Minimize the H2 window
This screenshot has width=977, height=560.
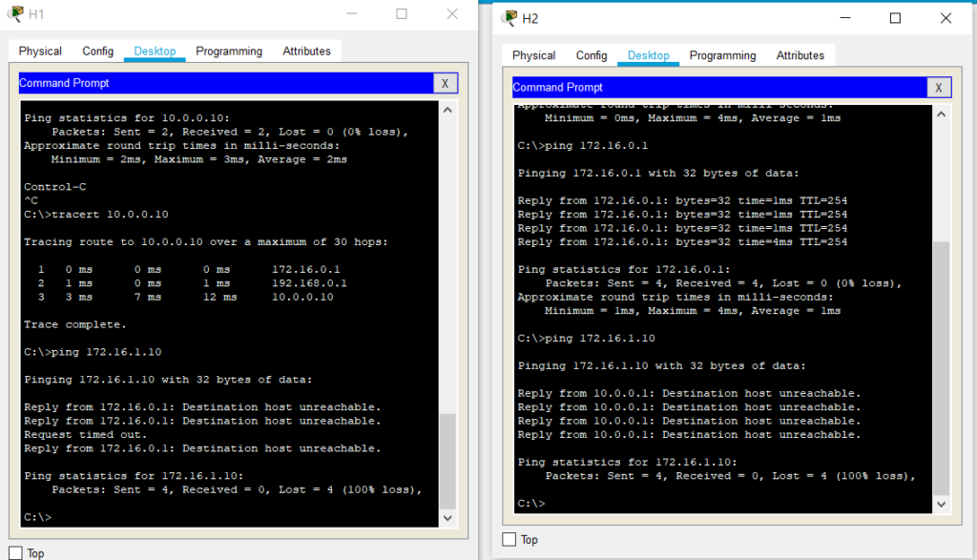[844, 18]
